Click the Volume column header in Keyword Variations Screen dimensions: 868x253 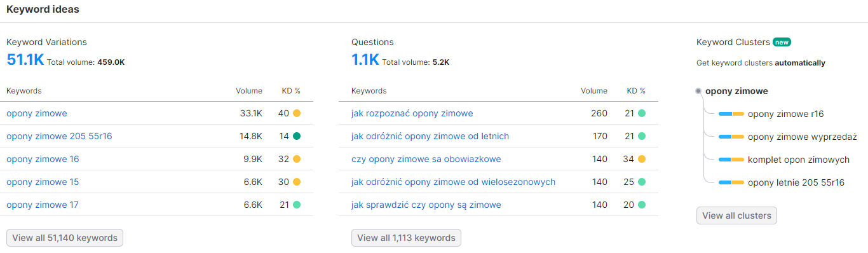249,91
